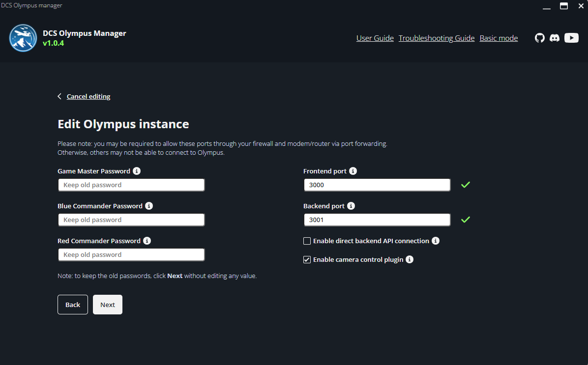Screen dimensions: 588x365
Task: Click info icon beside Frontend port
Action: (x=353, y=171)
